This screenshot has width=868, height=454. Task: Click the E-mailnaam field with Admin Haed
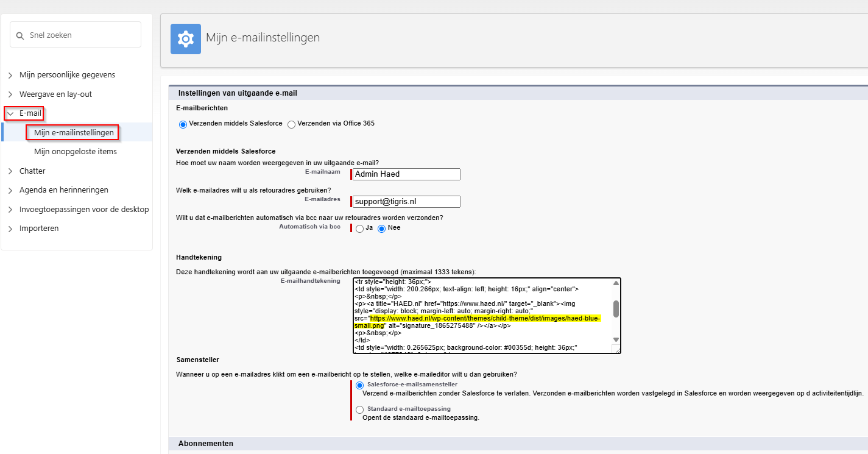click(x=406, y=174)
